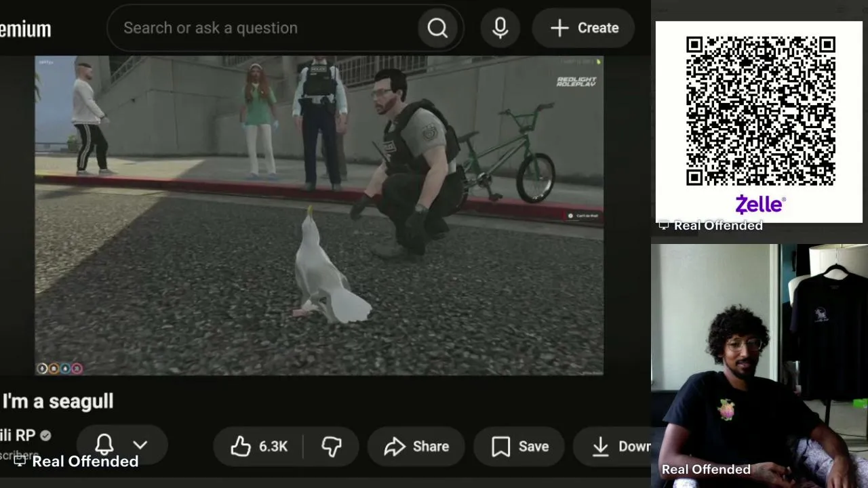Click the YouTube Premium logo

[26, 29]
